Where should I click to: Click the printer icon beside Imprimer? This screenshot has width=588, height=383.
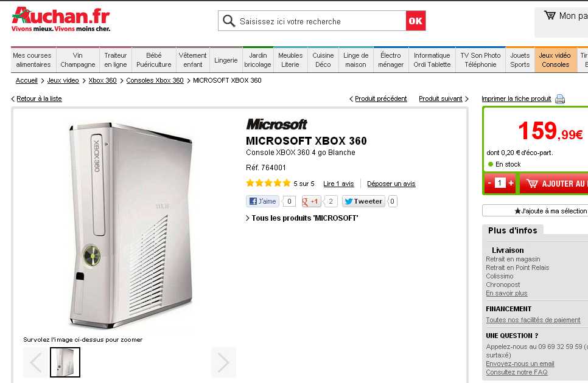point(560,99)
